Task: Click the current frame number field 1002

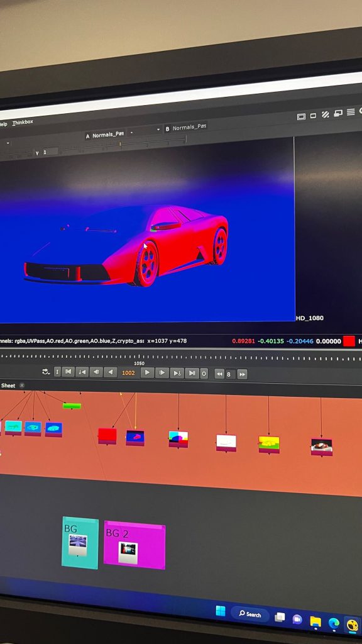Action: click(128, 372)
